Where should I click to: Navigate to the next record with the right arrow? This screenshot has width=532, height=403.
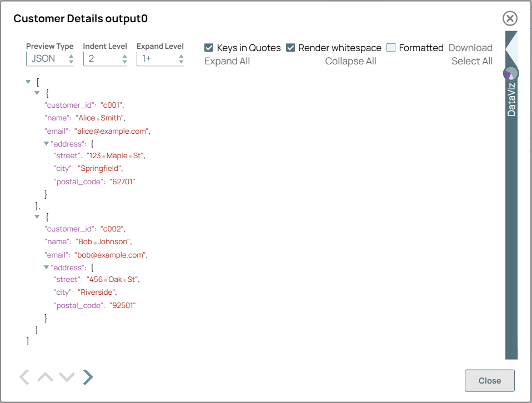click(x=88, y=377)
